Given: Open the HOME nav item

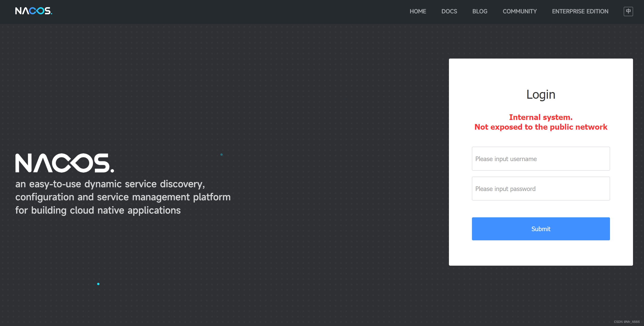Looking at the screenshot, I should point(418,11).
